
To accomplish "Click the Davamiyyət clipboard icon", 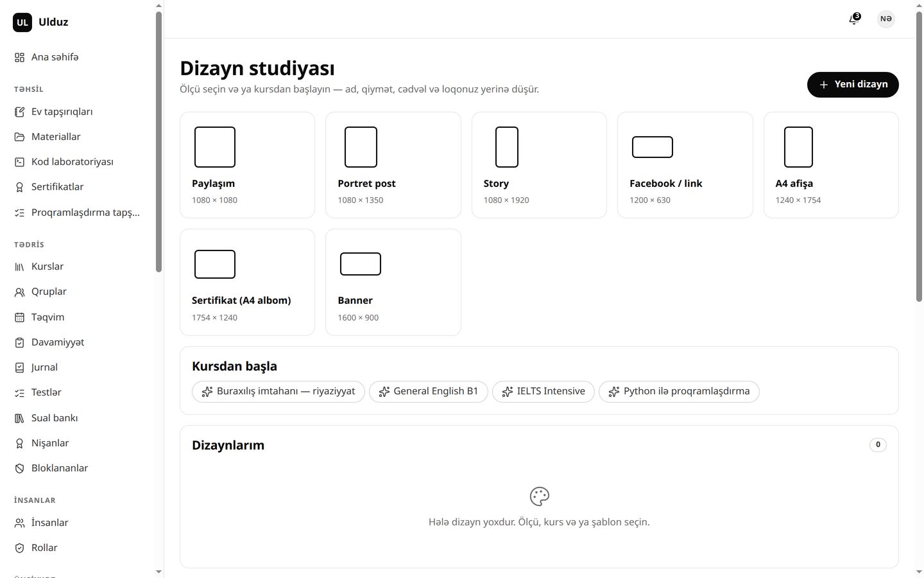I will (x=19, y=343).
